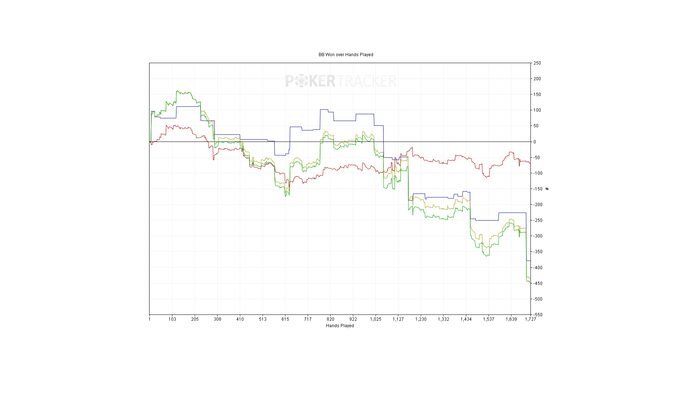
Task: Click the final 1,727 x-axis tick label
Action: (530, 319)
